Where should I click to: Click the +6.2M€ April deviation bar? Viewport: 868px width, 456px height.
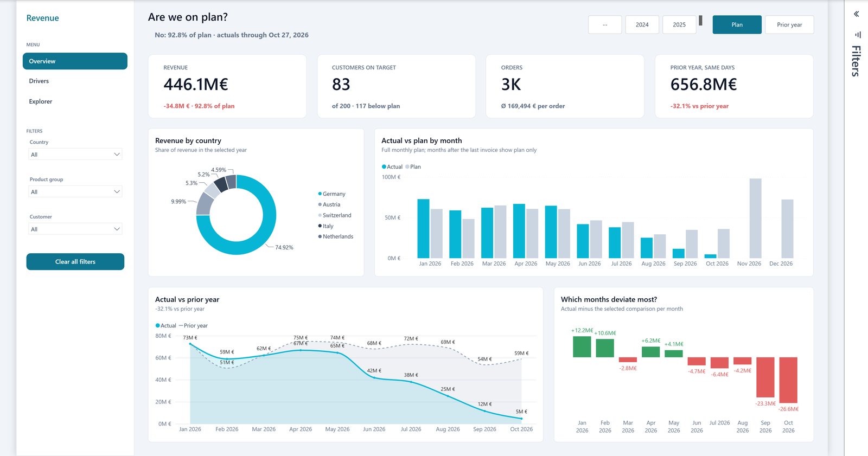tap(651, 352)
